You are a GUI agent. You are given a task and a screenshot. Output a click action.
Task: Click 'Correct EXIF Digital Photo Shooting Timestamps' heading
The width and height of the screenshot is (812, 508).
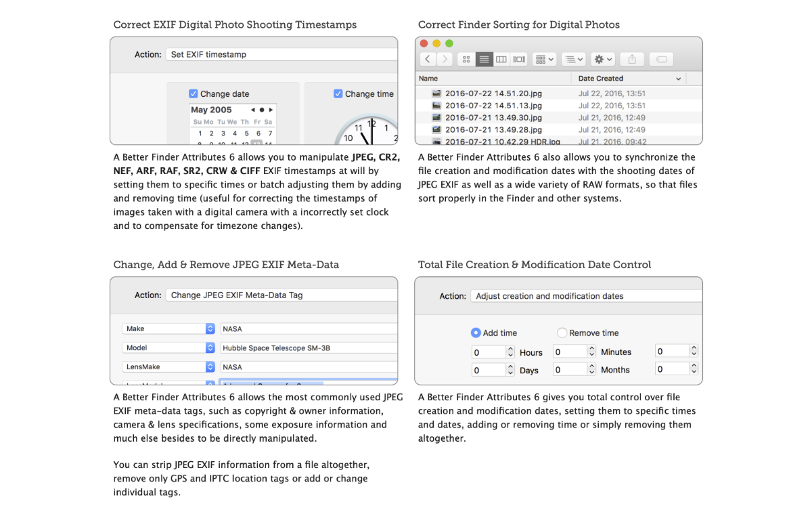[235, 25]
